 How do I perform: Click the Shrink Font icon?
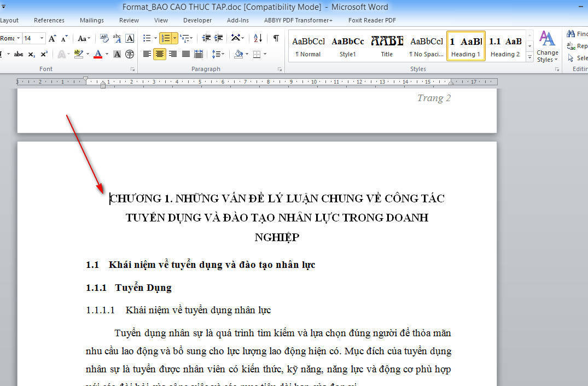[x=64, y=38]
